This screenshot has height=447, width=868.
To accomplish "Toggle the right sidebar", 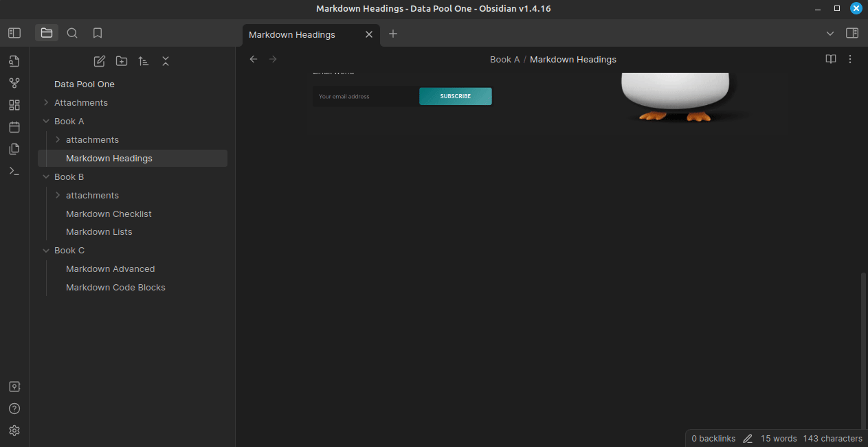I will pyautogui.click(x=852, y=33).
